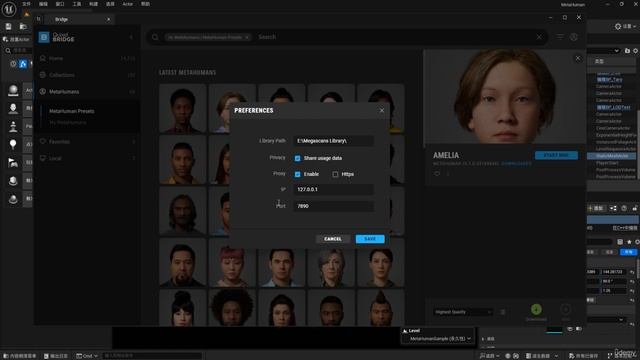The image size is (640, 360).
Task: Collapse the Bridge sidebar with the chevron
Action: click(x=131, y=37)
